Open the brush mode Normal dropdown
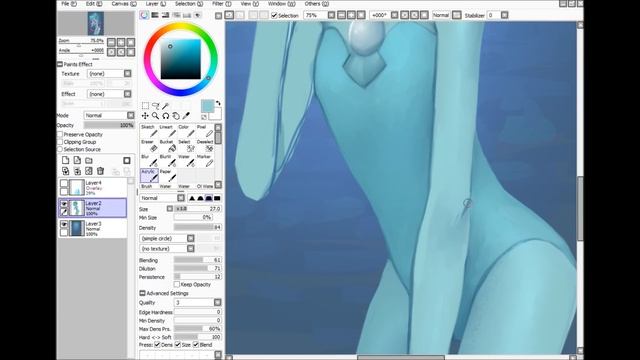 coord(181,198)
